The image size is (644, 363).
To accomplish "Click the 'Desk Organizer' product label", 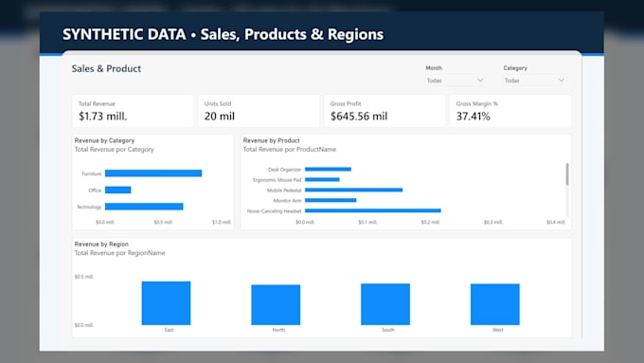I will [285, 170].
